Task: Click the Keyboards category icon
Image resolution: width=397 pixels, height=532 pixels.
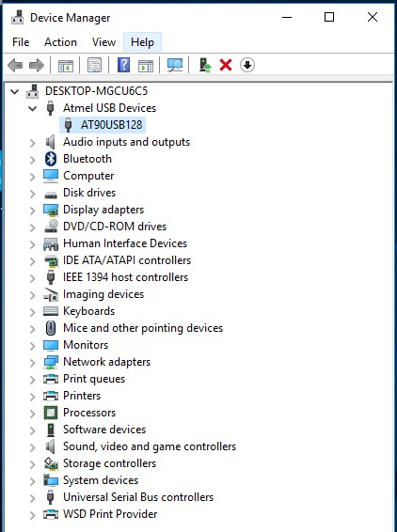Action: [51, 311]
